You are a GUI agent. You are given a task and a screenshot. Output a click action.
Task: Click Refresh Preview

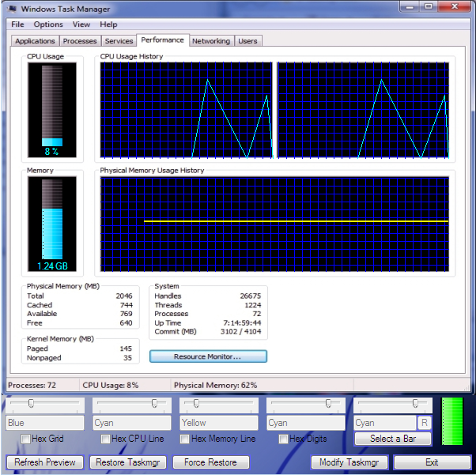coord(45,462)
